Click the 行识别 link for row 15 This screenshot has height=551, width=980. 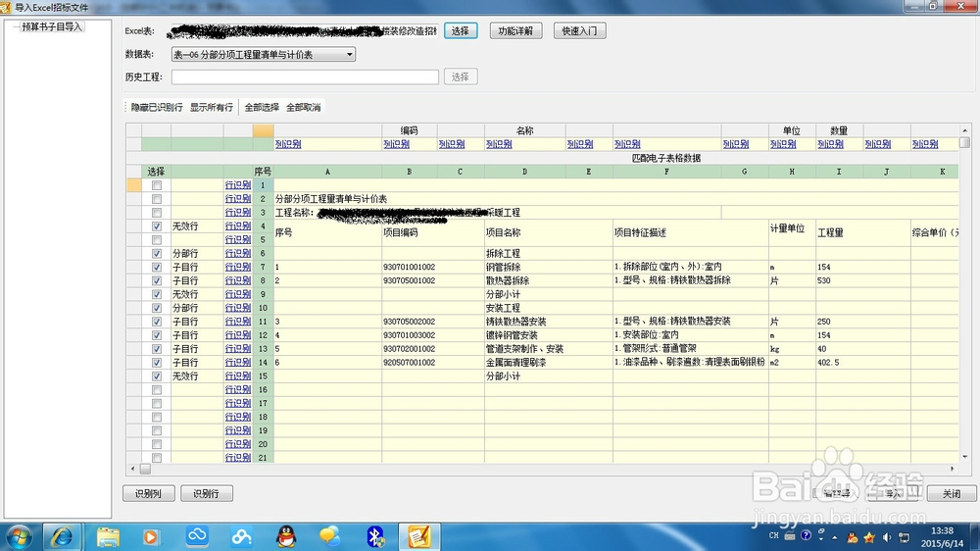(x=237, y=376)
